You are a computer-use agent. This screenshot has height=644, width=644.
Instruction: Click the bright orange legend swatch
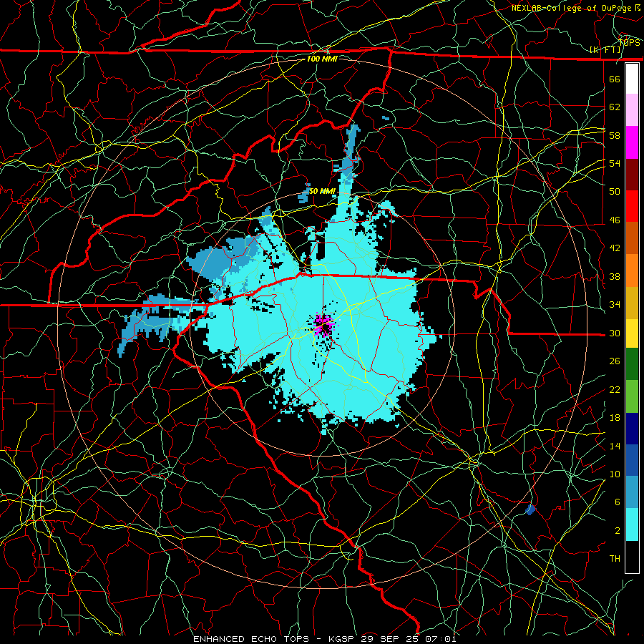pos(632,270)
